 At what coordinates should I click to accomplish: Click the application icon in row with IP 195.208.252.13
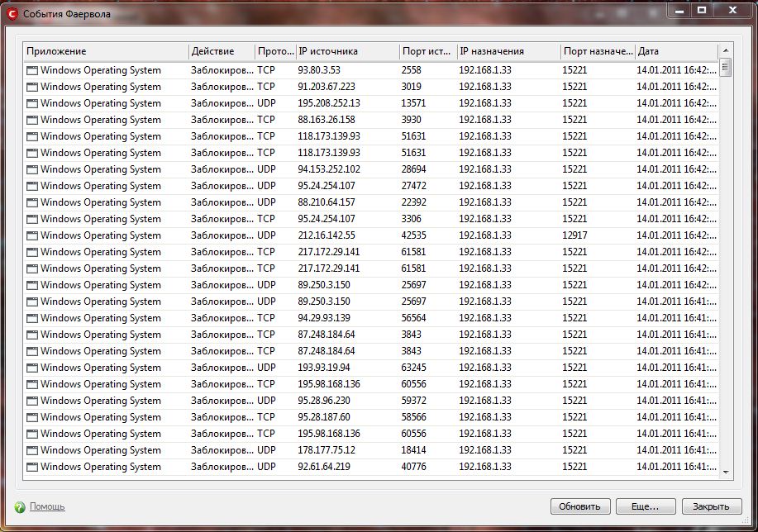pos(32,103)
